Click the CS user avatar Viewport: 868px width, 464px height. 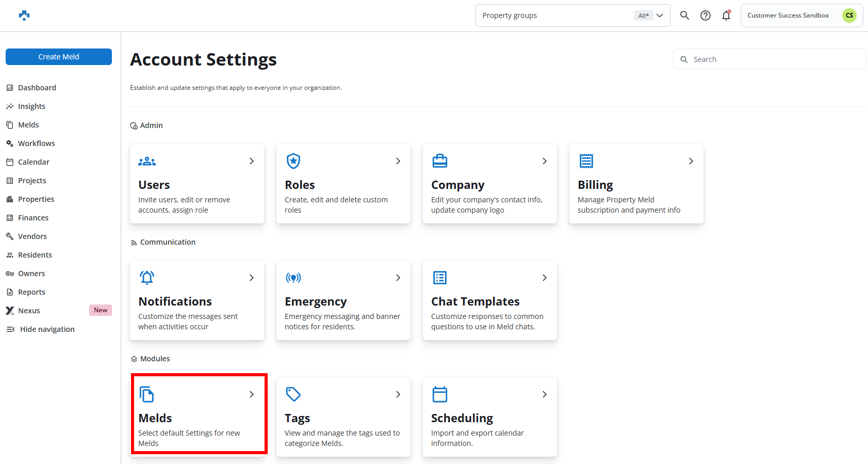[849, 15]
